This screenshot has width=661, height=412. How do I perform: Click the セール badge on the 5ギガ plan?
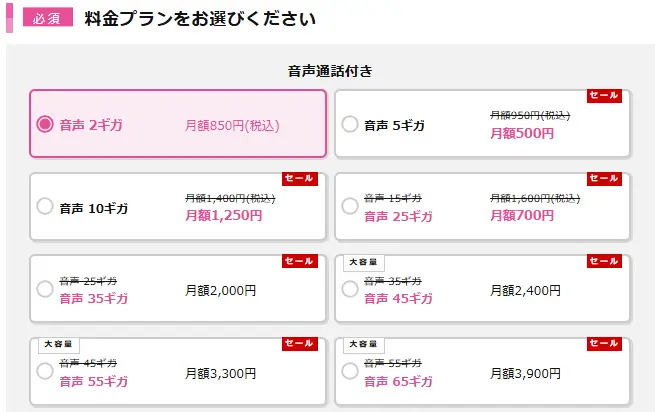(604, 96)
